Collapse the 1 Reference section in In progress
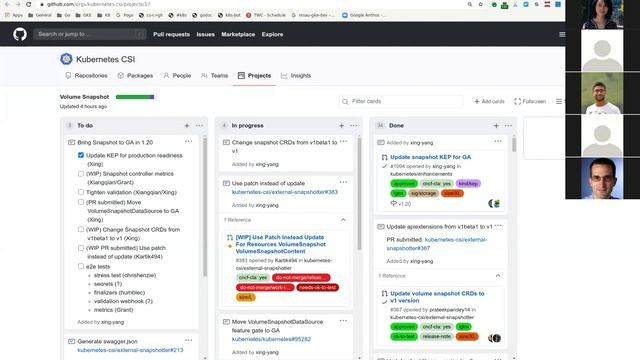The height and width of the screenshot is (360, 640). click(343, 220)
